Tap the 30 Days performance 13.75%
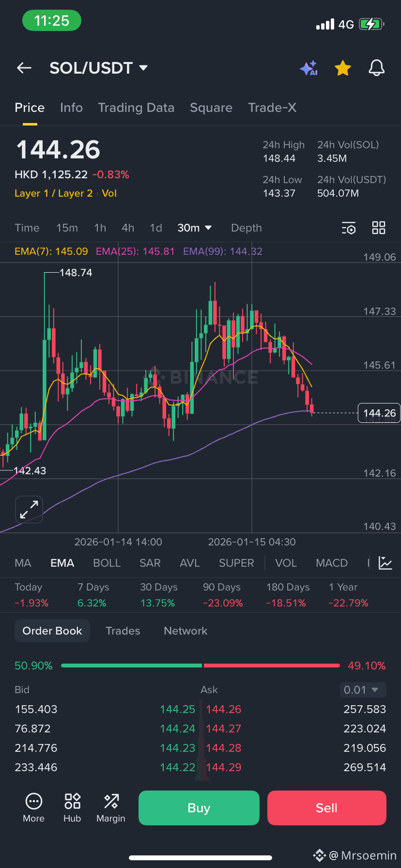 (x=157, y=603)
